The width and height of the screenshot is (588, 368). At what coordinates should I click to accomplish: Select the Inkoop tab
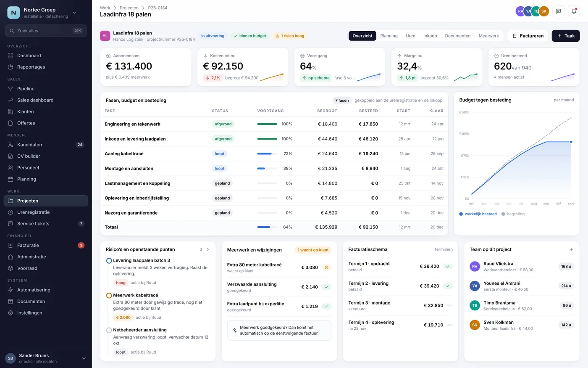(x=430, y=36)
